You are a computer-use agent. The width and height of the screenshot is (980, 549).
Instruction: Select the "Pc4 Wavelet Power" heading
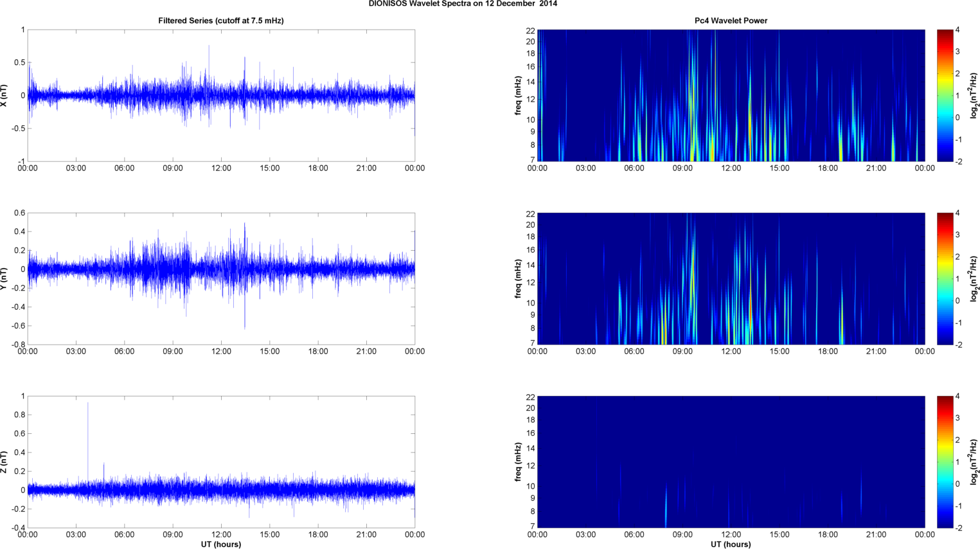(x=731, y=21)
